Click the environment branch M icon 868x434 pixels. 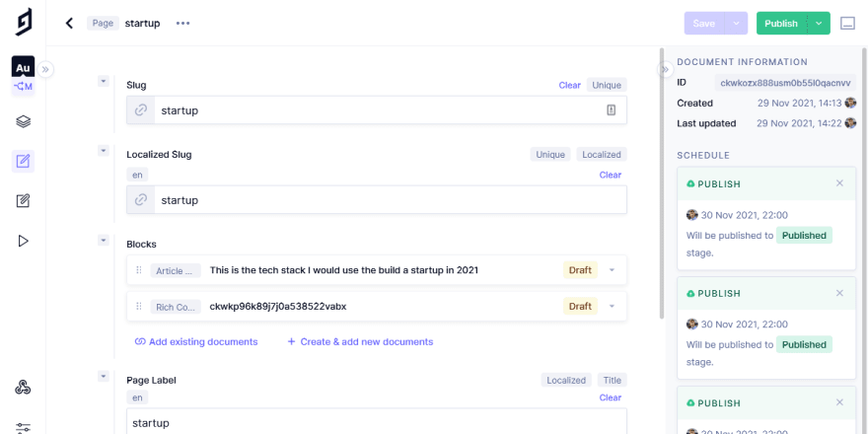23,87
